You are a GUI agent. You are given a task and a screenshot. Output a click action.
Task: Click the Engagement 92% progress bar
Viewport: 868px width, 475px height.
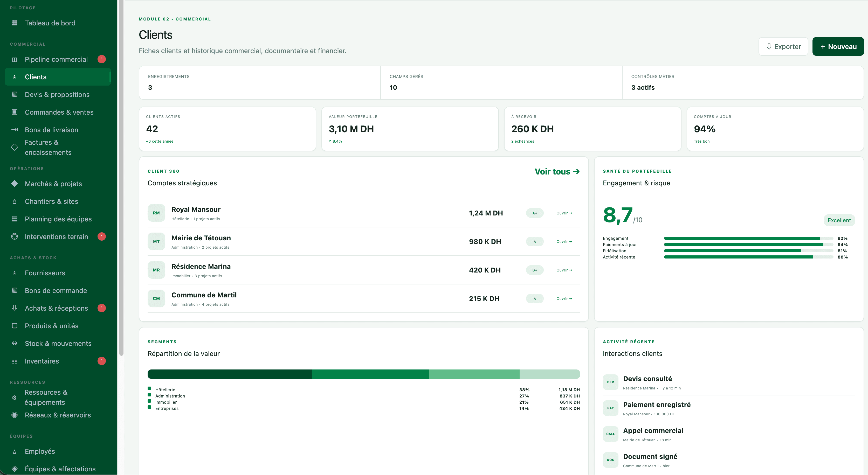click(x=748, y=239)
